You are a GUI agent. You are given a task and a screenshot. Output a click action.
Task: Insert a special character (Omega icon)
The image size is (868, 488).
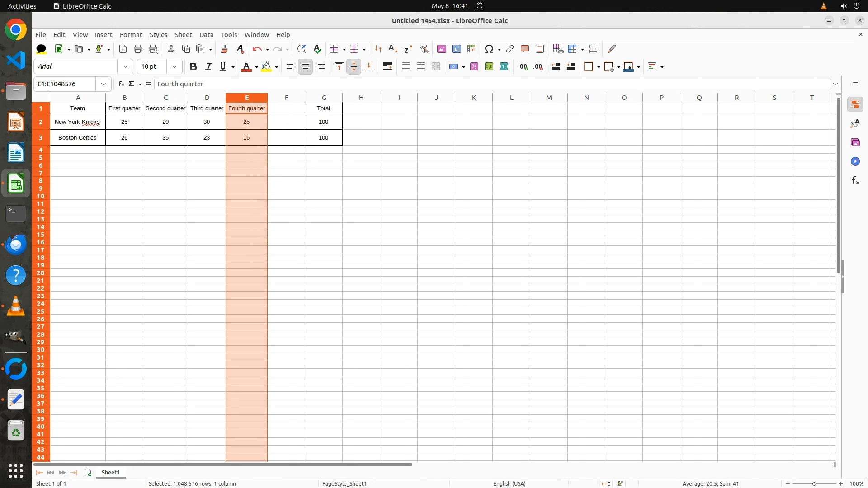[489, 49]
